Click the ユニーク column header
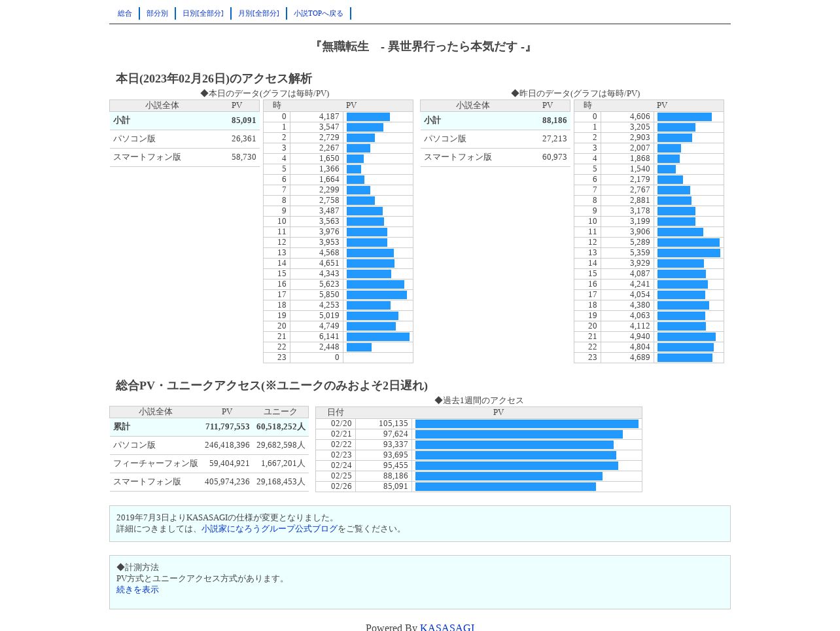 click(x=281, y=412)
